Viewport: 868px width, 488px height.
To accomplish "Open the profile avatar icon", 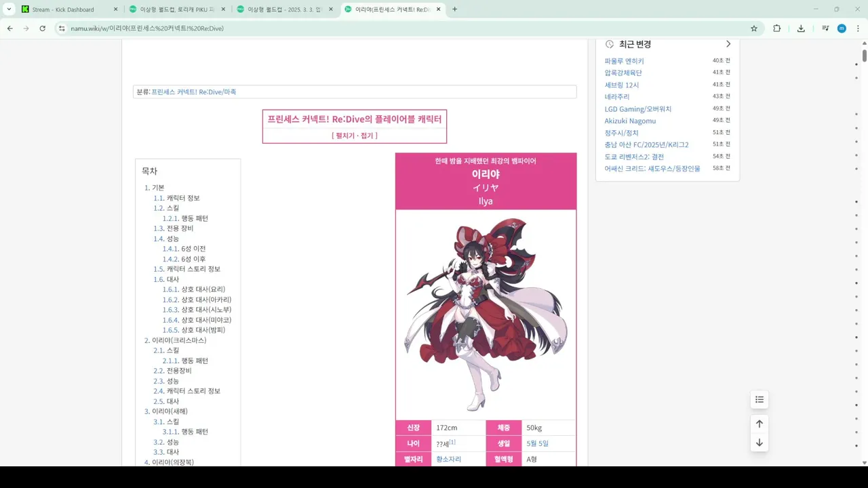I will coord(842,28).
